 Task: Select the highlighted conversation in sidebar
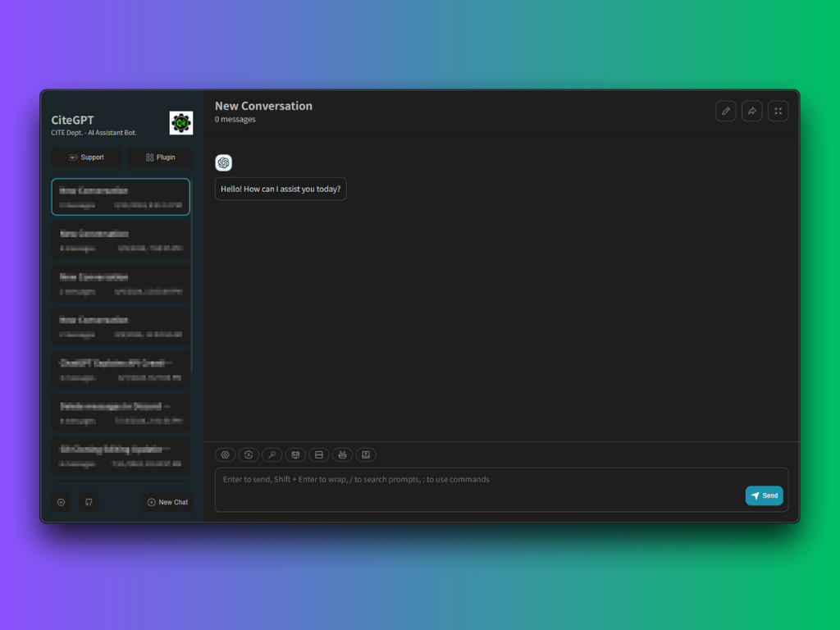tap(121, 197)
